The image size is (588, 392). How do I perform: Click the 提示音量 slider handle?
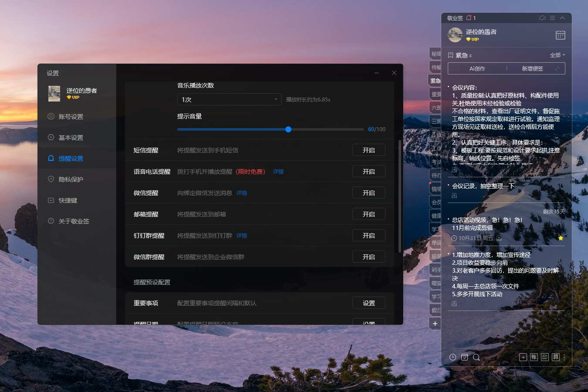point(288,129)
